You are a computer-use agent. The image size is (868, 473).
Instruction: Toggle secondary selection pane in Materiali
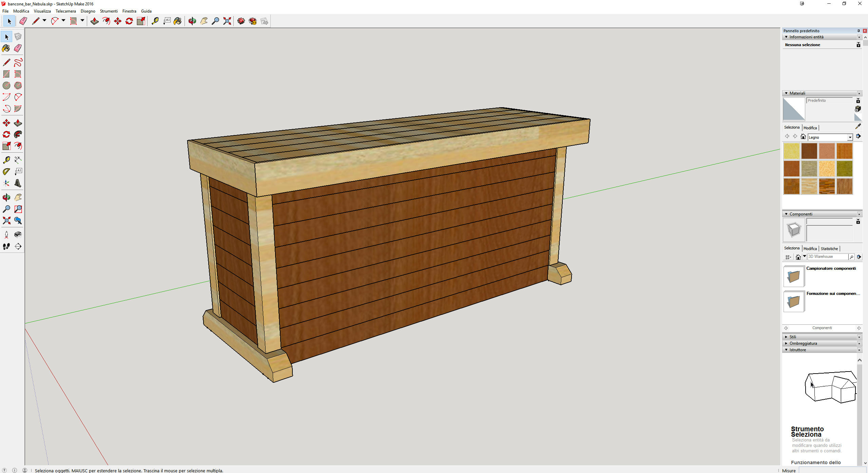858,101
